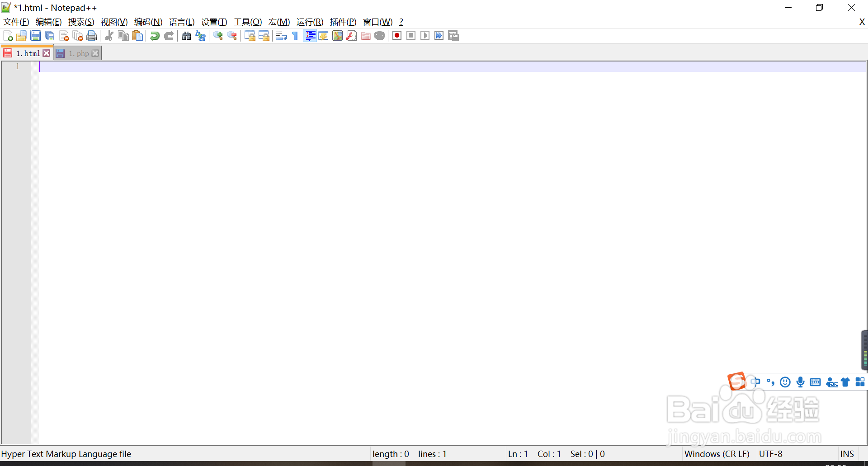
Task: Click the Close All documents toolbar icon
Action: [x=78, y=36]
